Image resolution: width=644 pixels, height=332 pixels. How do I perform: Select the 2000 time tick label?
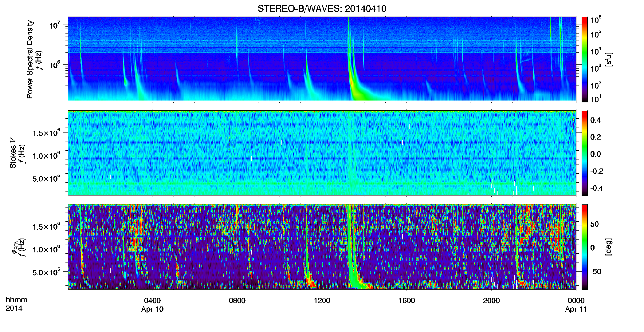point(491,300)
